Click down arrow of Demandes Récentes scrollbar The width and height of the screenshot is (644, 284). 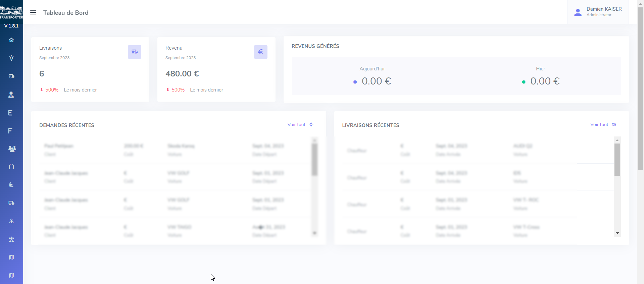(314, 233)
